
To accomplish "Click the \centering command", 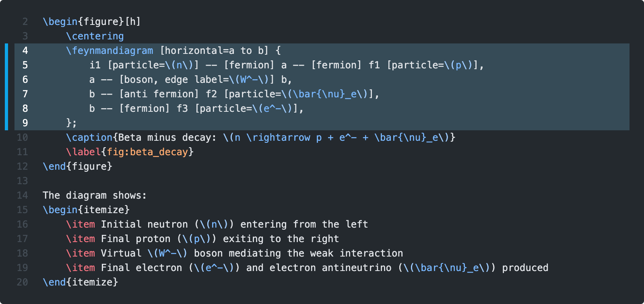I will [95, 36].
